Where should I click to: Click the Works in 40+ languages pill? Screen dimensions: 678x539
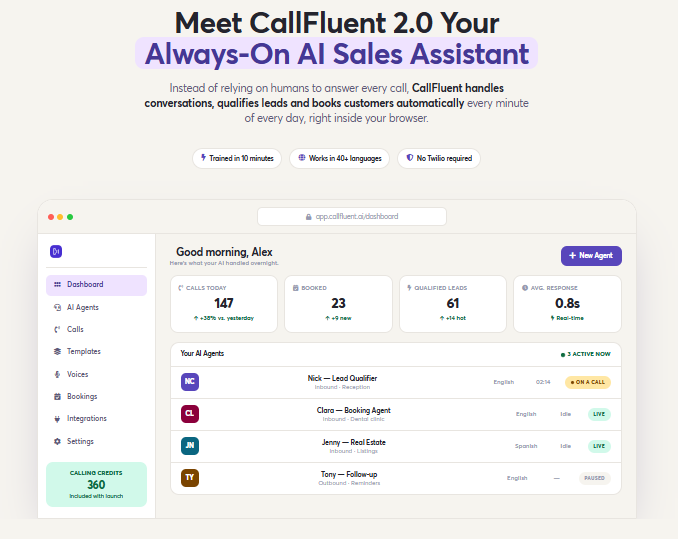pyautogui.click(x=339, y=158)
